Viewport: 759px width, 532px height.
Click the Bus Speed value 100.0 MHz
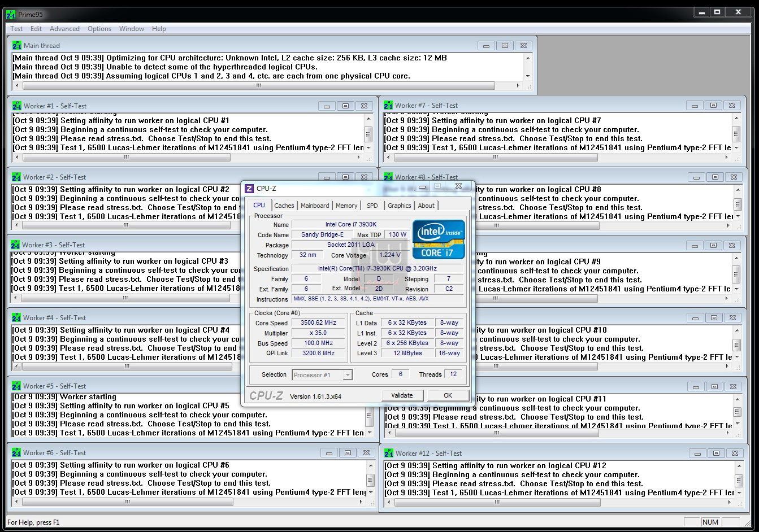(x=318, y=343)
